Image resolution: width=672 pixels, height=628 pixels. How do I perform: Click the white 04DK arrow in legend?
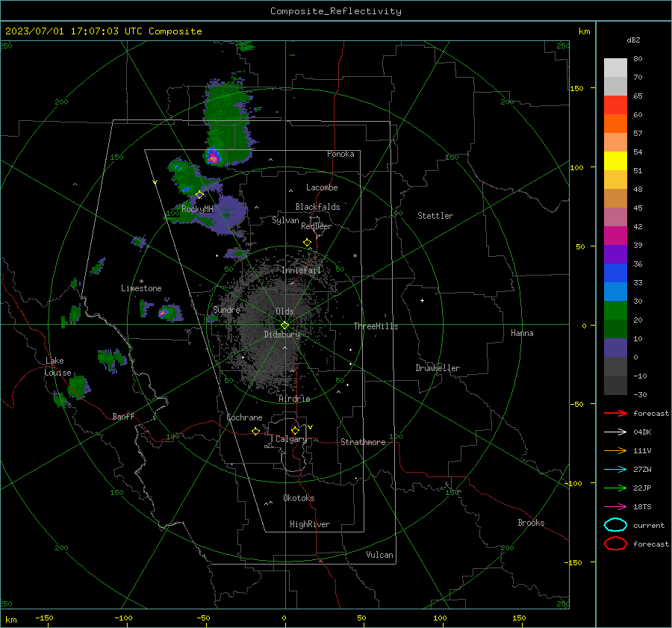pos(615,432)
